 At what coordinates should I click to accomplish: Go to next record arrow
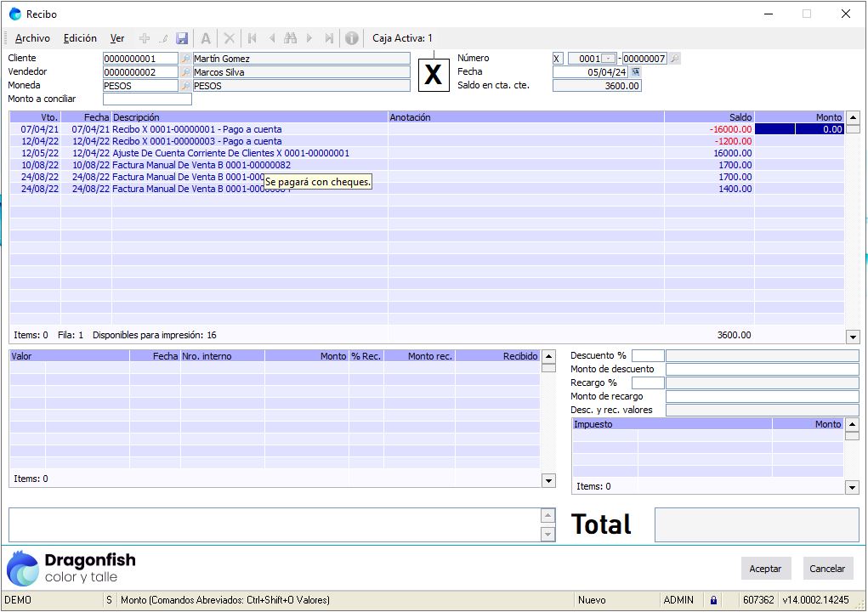(309, 38)
